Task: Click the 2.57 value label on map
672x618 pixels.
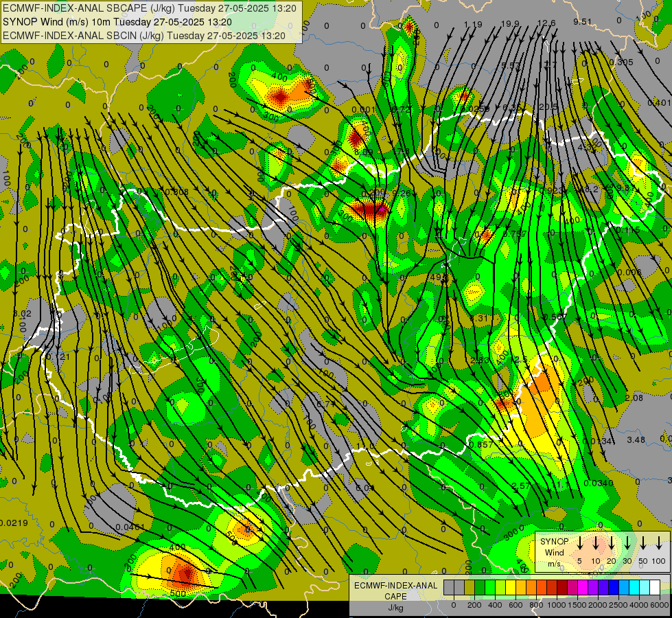Action: (521, 486)
